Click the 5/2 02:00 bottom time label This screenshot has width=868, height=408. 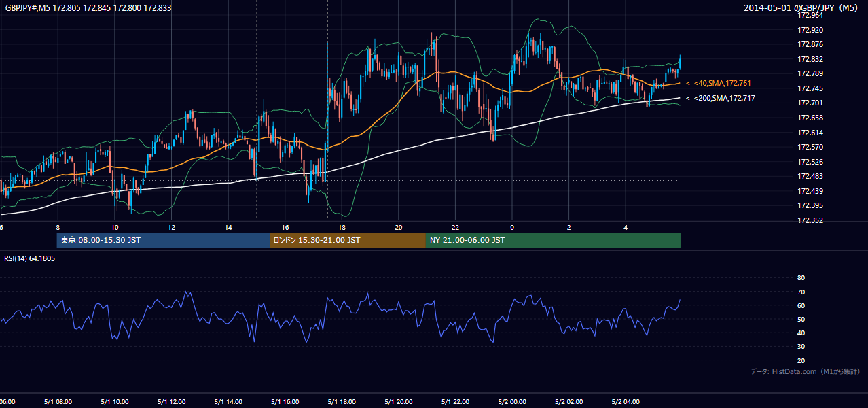tap(568, 402)
